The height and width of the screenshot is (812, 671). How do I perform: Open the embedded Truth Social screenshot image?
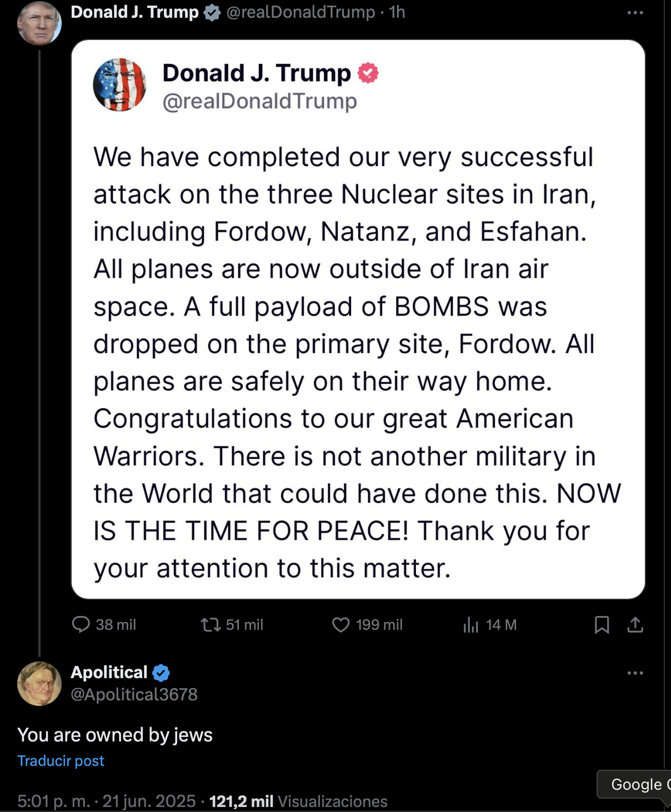pyautogui.click(x=358, y=319)
